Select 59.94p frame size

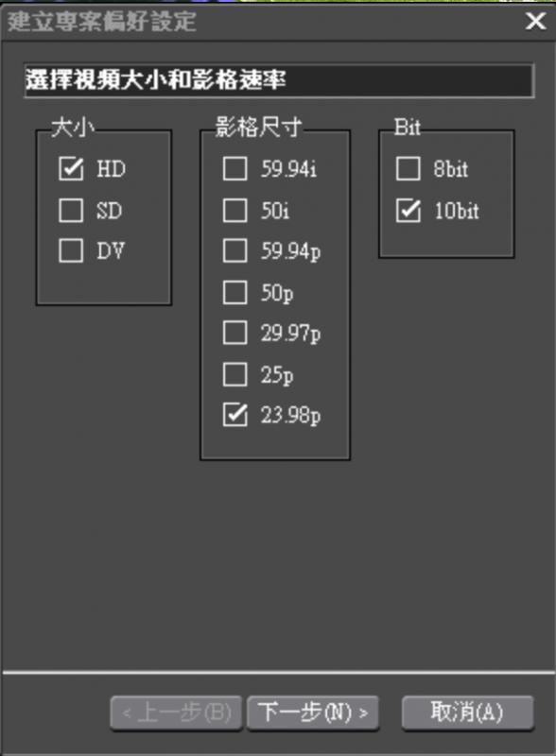(x=235, y=251)
